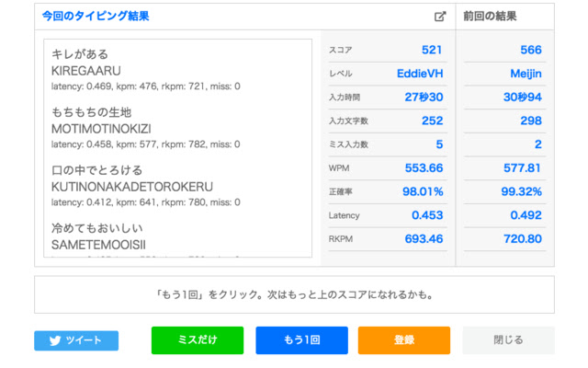Click romaji line MOTIMOTINOKIZI
The image size is (588, 368).
[101, 129]
